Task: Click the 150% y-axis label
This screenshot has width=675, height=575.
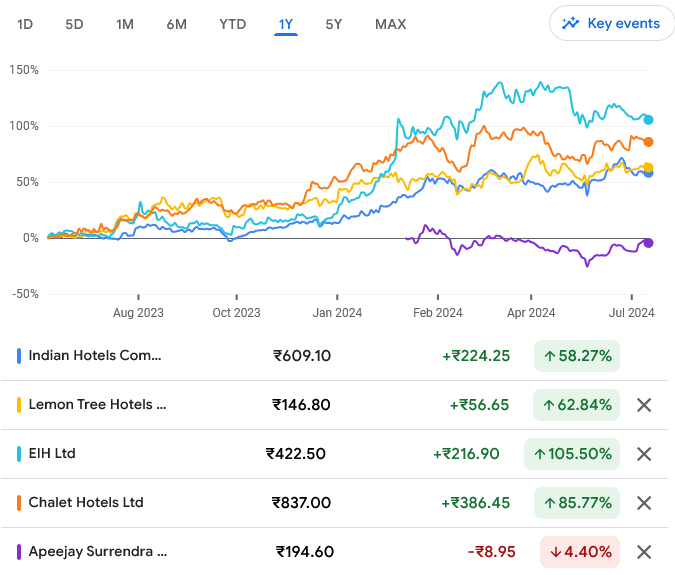Action: (24, 70)
